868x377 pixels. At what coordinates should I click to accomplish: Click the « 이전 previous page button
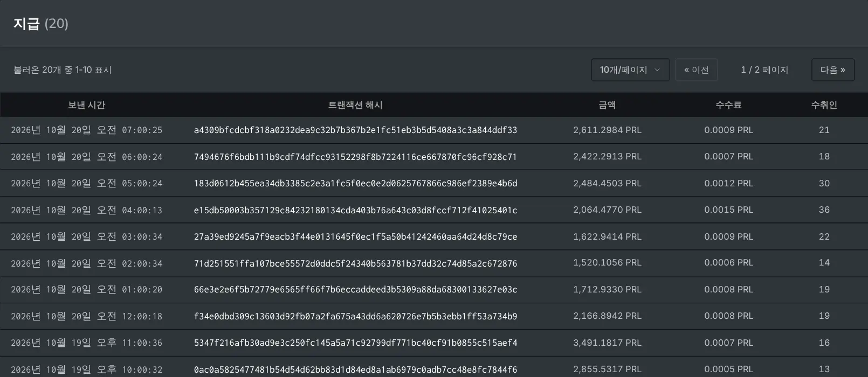tap(697, 70)
